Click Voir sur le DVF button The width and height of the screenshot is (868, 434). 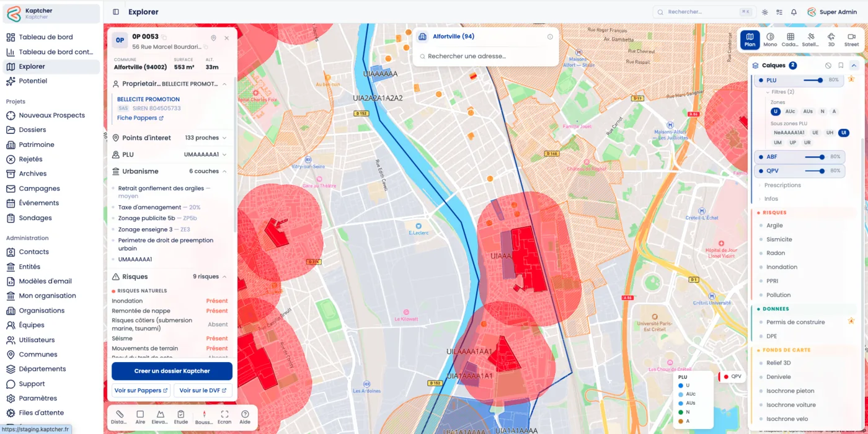(203, 391)
